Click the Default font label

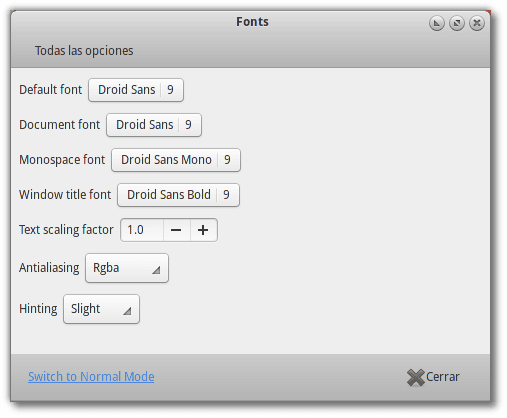(x=51, y=90)
